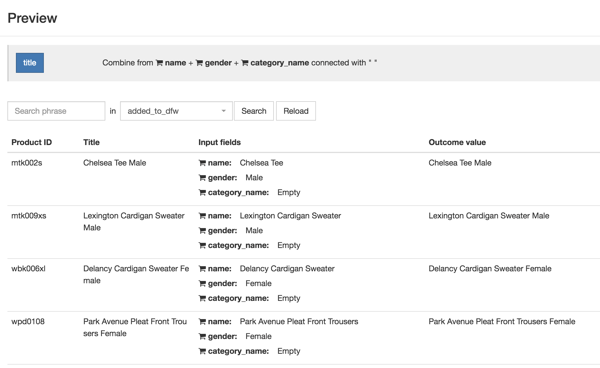Click outcome value Chelsea Tee Male
Viewport: 600px width, 368px height.
pyautogui.click(x=460, y=163)
